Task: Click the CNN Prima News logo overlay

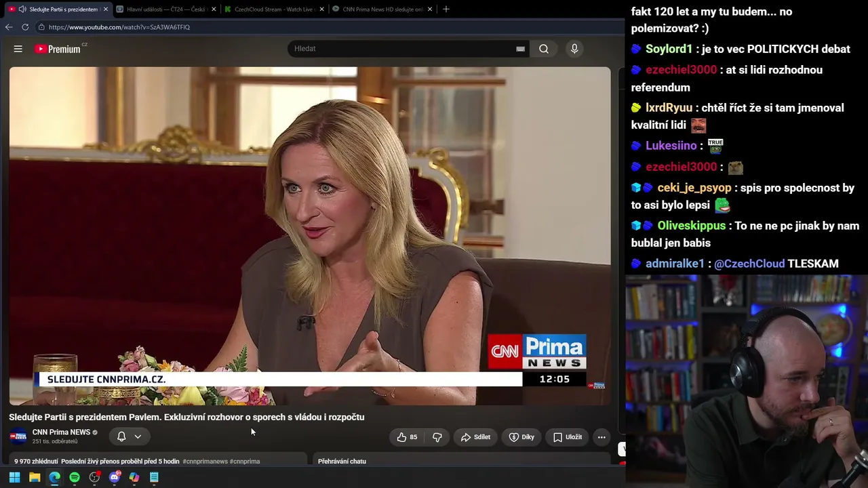Action: [537, 351]
